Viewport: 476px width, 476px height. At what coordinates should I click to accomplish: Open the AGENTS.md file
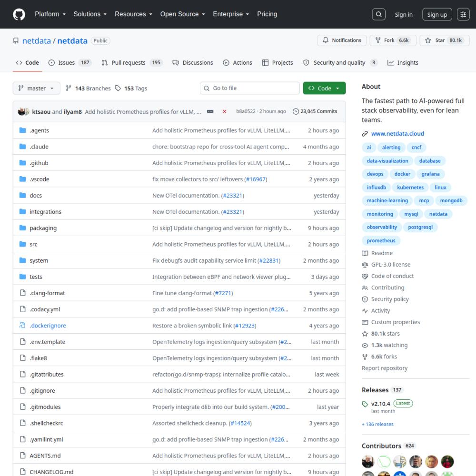tap(45, 456)
